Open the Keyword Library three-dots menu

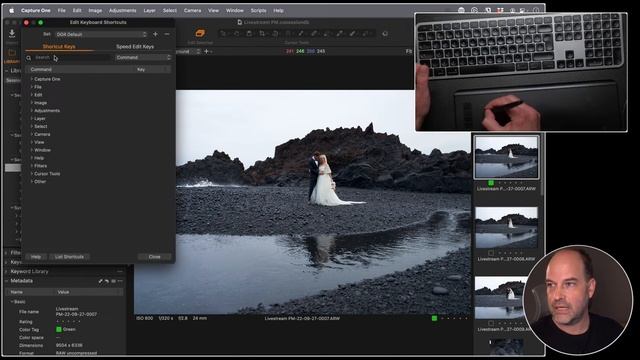pyautogui.click(x=120, y=271)
